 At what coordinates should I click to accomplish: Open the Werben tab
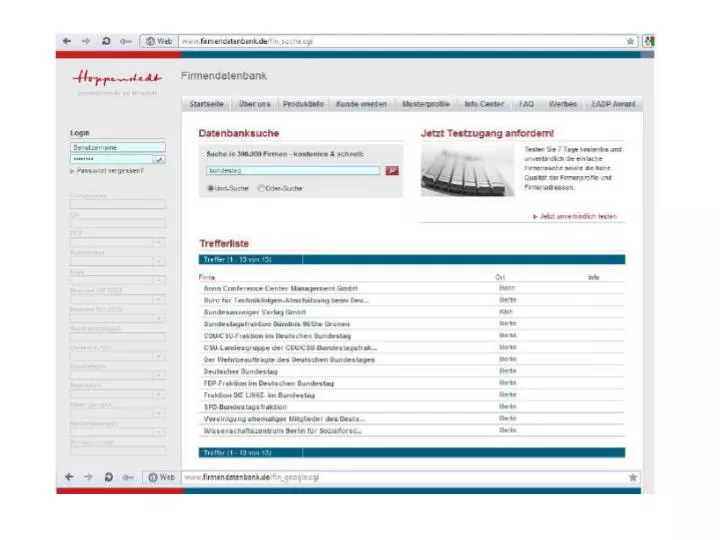point(562,104)
